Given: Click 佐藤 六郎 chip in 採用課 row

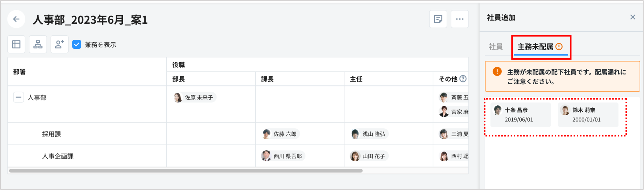Looking at the screenshot, I should [x=281, y=134].
